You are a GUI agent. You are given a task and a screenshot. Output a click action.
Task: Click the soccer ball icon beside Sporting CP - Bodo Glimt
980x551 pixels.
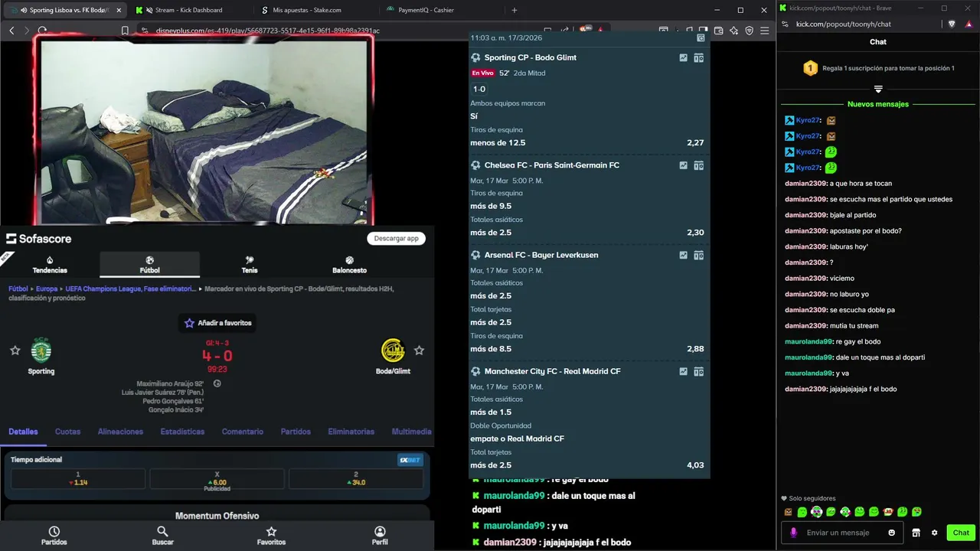point(475,57)
